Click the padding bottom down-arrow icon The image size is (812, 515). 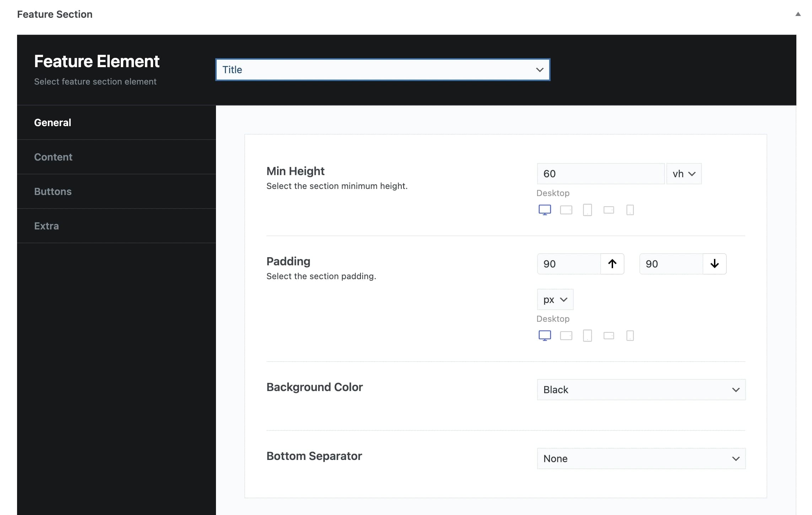(x=714, y=264)
